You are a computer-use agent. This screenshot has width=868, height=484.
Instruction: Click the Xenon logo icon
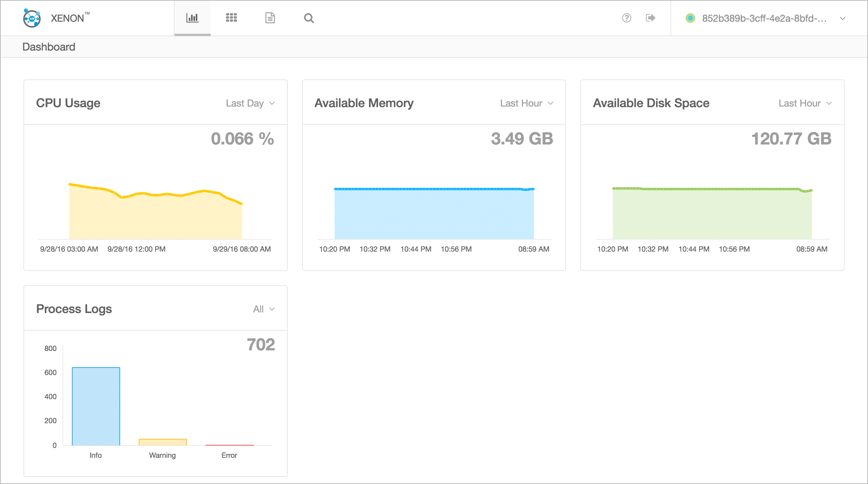[x=32, y=18]
